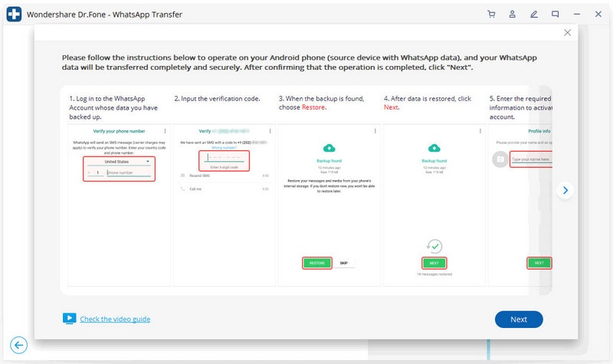Click the United States country dropdown
The height and width of the screenshot is (364, 613).
(119, 162)
